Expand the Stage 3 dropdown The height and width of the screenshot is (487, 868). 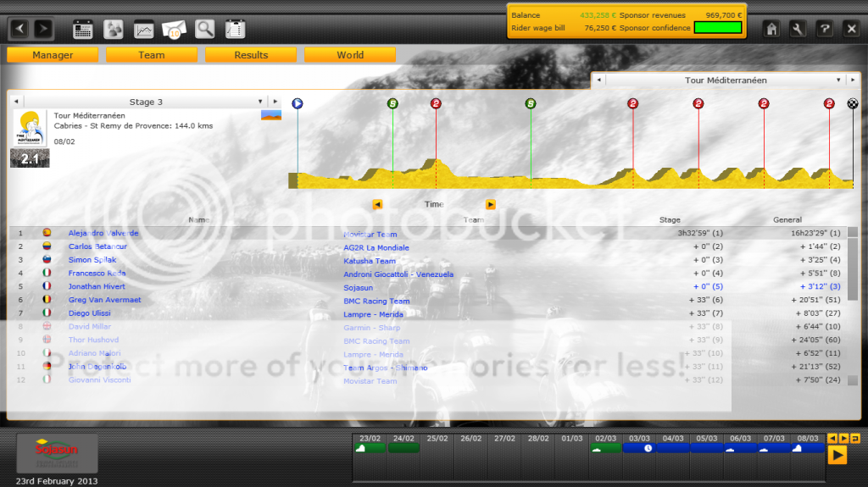click(x=260, y=102)
